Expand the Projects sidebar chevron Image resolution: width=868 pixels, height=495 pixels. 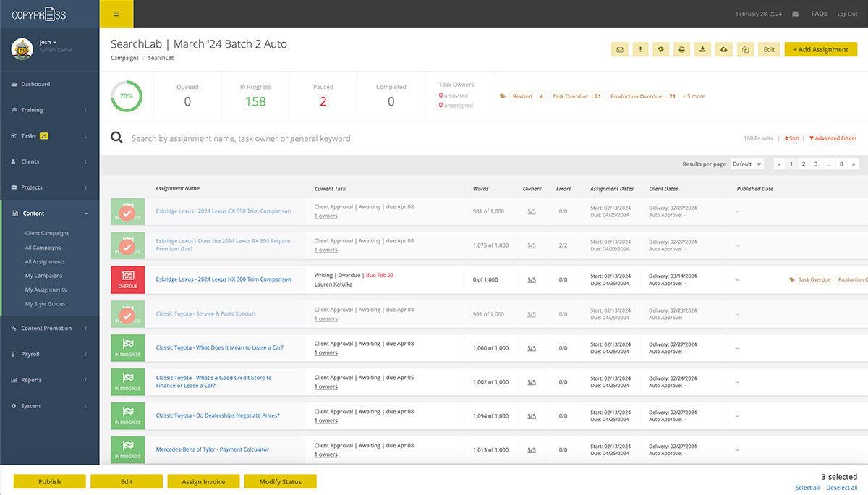(x=86, y=187)
